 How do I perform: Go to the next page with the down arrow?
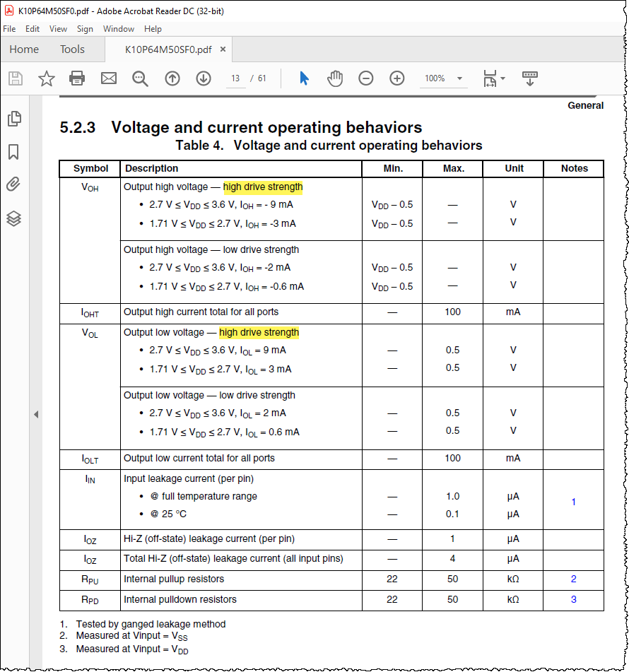click(204, 78)
